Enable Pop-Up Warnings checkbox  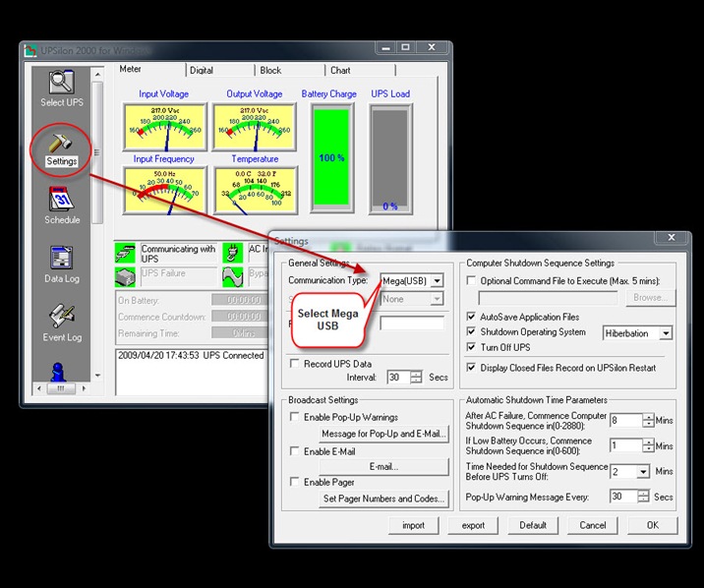click(295, 417)
